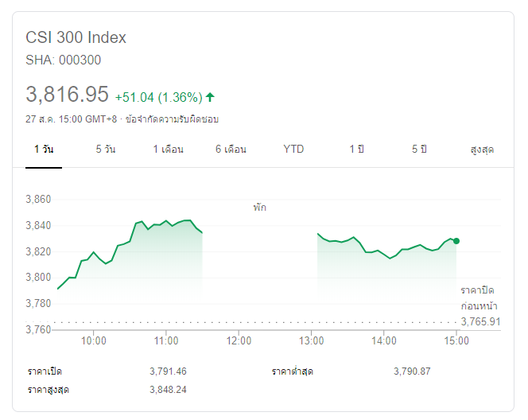Click the พัก break label on chart
528x420 pixels.
point(260,208)
